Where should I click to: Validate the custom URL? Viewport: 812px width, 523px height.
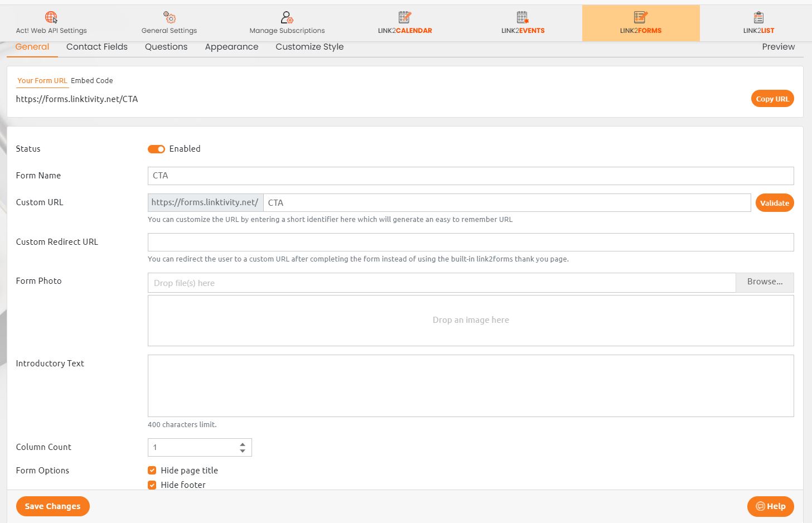[x=774, y=203]
